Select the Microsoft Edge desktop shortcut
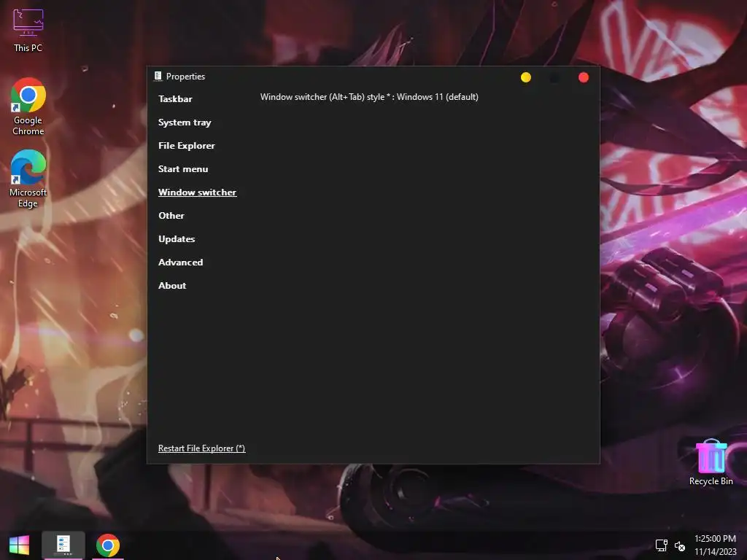 point(28,179)
